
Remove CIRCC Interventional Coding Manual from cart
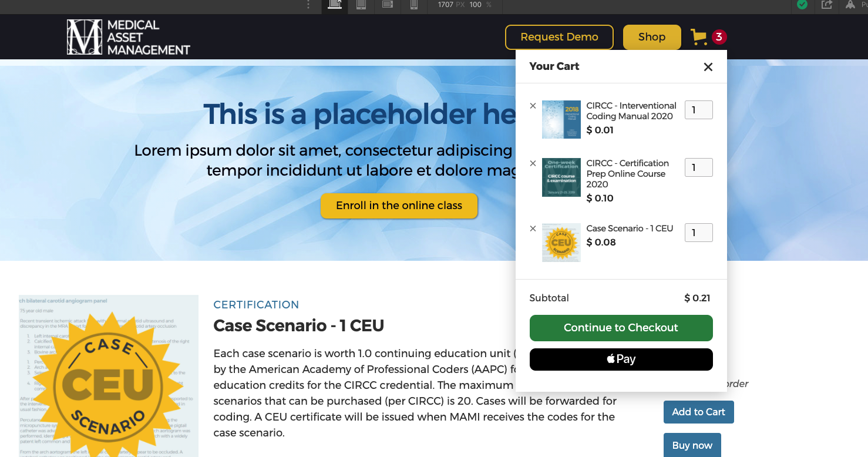click(x=533, y=106)
